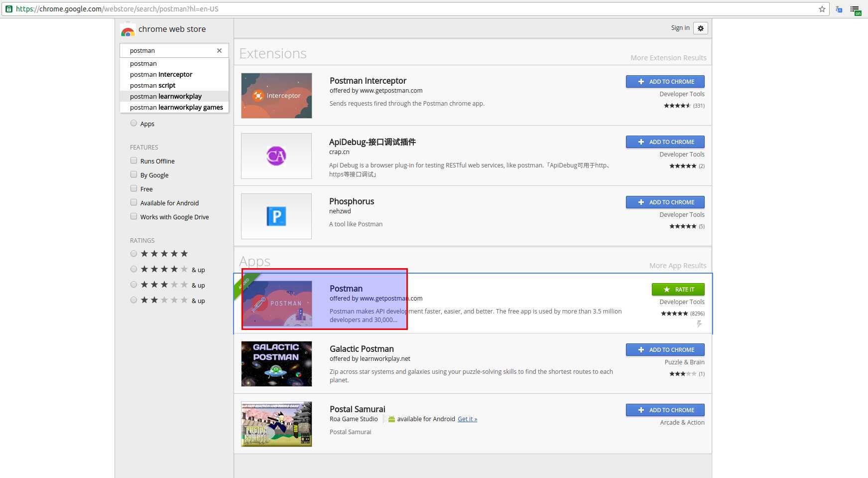Image resolution: width=868 pixels, height=478 pixels.
Task: Click Puzzle & Brain category label
Action: tap(684, 362)
